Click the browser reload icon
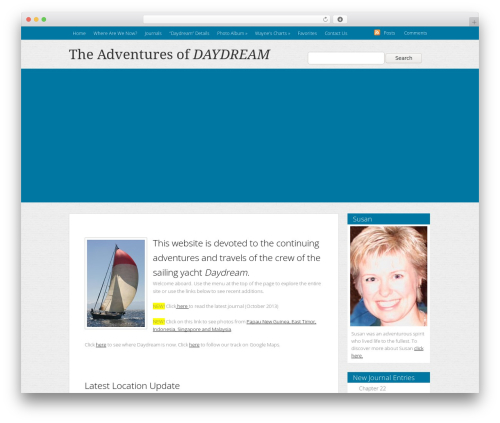 click(x=325, y=19)
